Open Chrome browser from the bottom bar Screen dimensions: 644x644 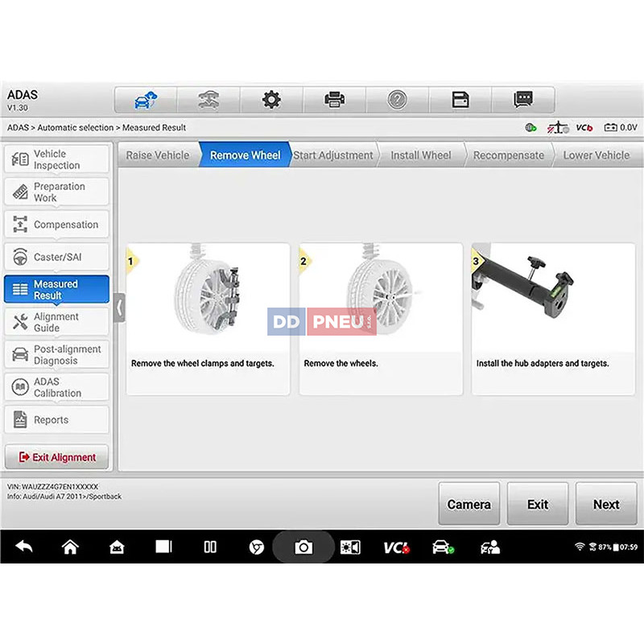[256, 547]
